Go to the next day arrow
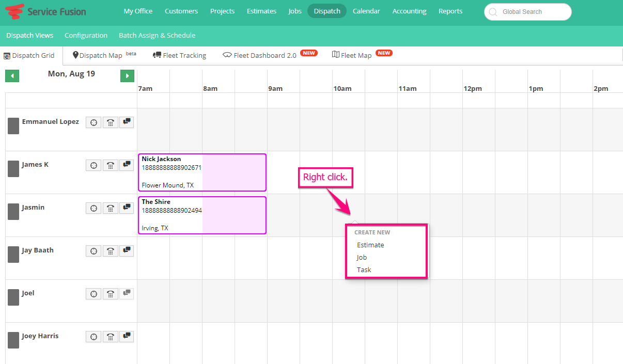The width and height of the screenshot is (623, 364). click(x=127, y=76)
